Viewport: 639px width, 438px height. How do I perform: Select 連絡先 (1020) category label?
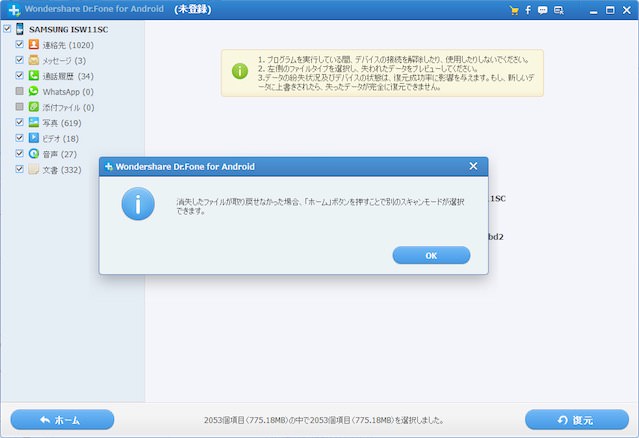click(x=68, y=45)
